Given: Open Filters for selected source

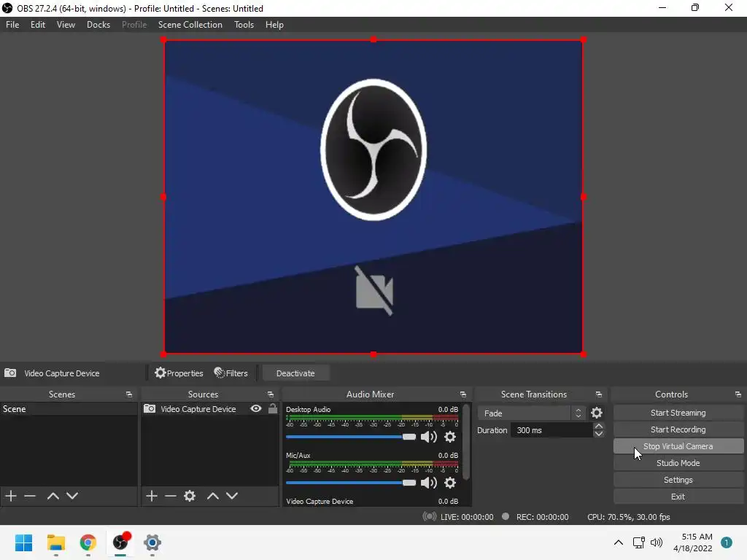Looking at the screenshot, I should [x=231, y=373].
